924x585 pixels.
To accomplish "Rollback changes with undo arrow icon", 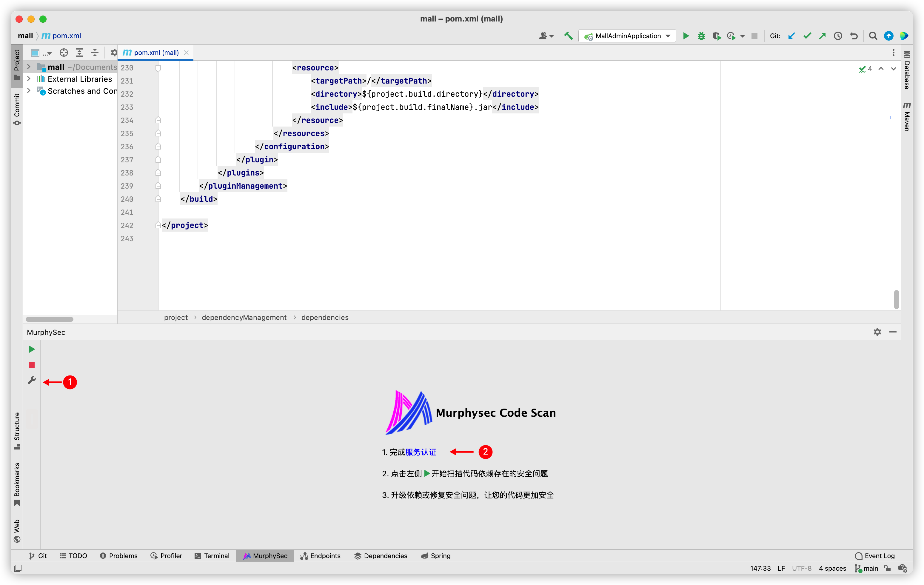I will 854,36.
